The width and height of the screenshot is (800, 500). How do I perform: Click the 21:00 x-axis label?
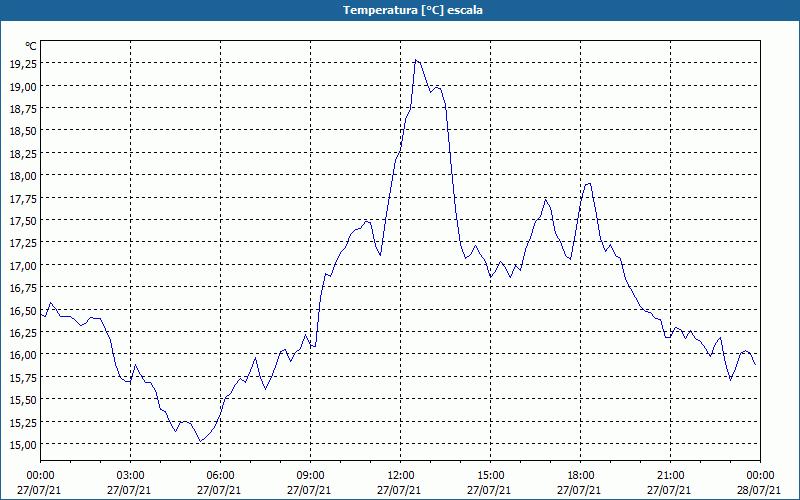tap(670, 476)
